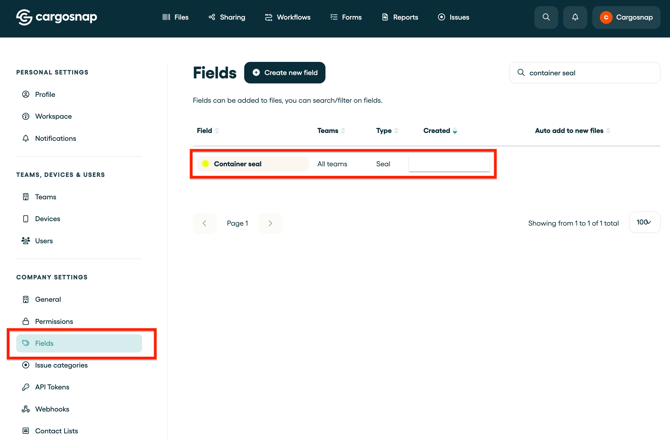Image resolution: width=670 pixels, height=444 pixels.
Task: Open notifications bell in header
Action: tap(575, 17)
